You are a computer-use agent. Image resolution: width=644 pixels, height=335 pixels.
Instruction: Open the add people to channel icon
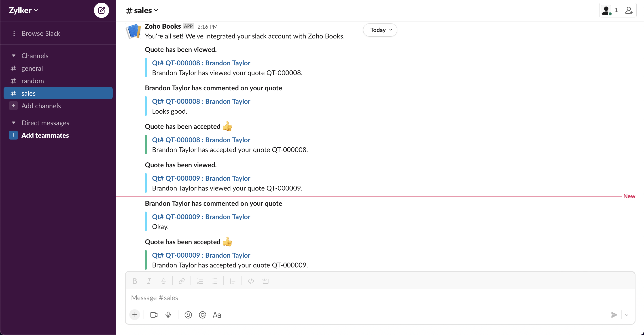pyautogui.click(x=629, y=10)
